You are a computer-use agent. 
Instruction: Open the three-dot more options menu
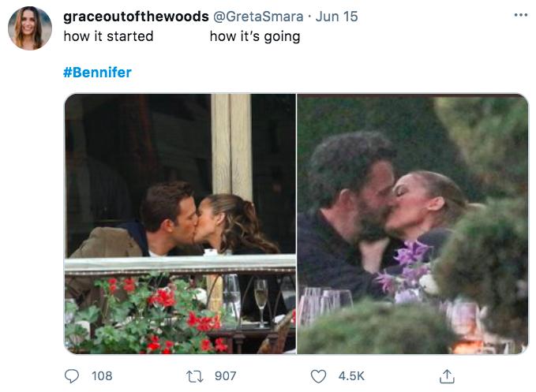click(519, 15)
